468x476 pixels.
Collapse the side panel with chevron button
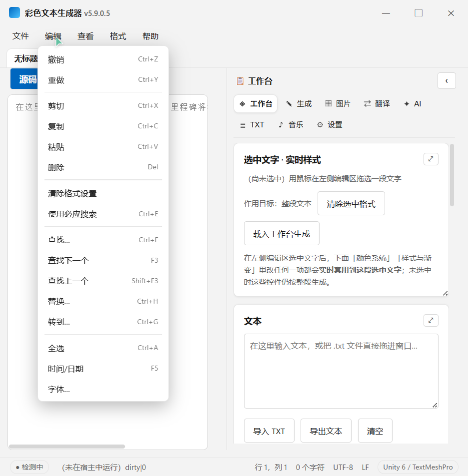point(447,81)
